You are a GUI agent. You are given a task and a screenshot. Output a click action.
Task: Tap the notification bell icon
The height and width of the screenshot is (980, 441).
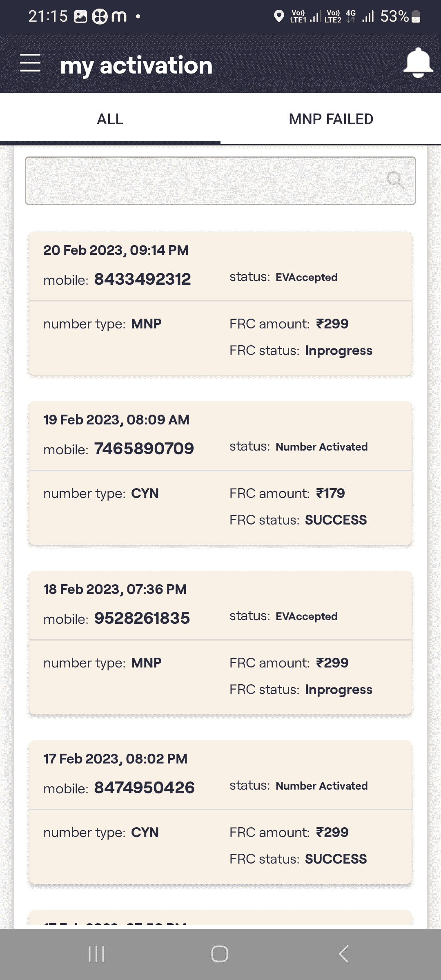click(418, 63)
